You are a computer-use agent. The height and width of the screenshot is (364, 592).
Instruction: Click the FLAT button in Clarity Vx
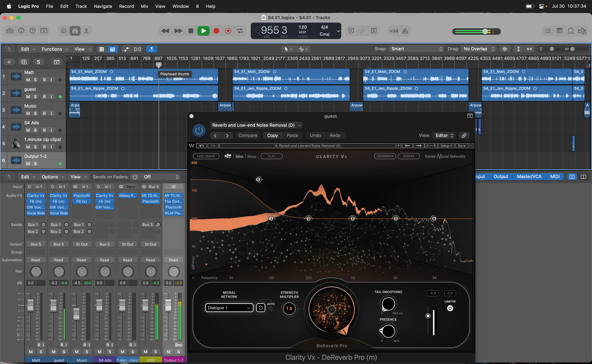[272, 156]
